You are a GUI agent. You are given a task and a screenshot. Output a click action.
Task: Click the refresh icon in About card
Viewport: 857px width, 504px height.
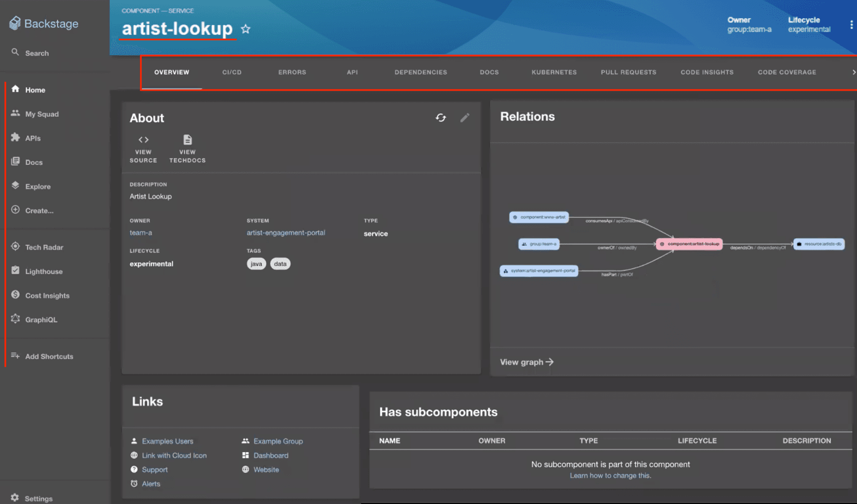tap(440, 118)
